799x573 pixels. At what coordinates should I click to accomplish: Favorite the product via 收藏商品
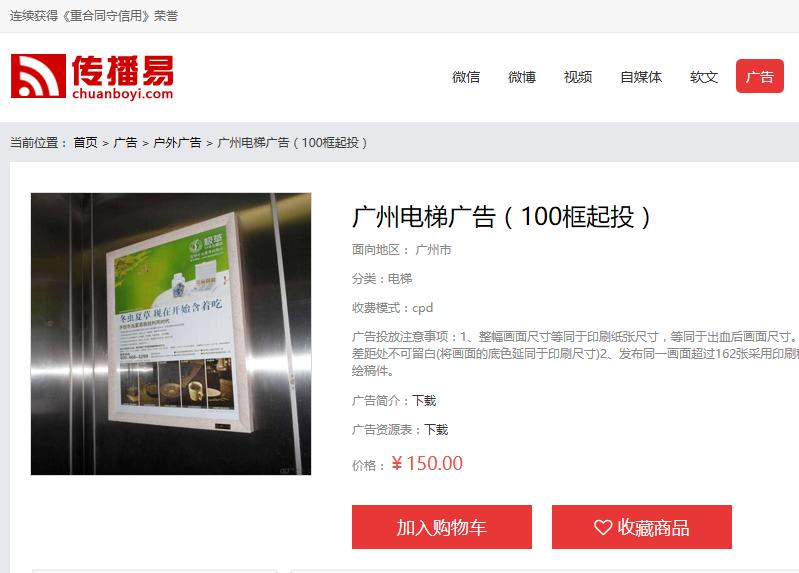(x=642, y=527)
